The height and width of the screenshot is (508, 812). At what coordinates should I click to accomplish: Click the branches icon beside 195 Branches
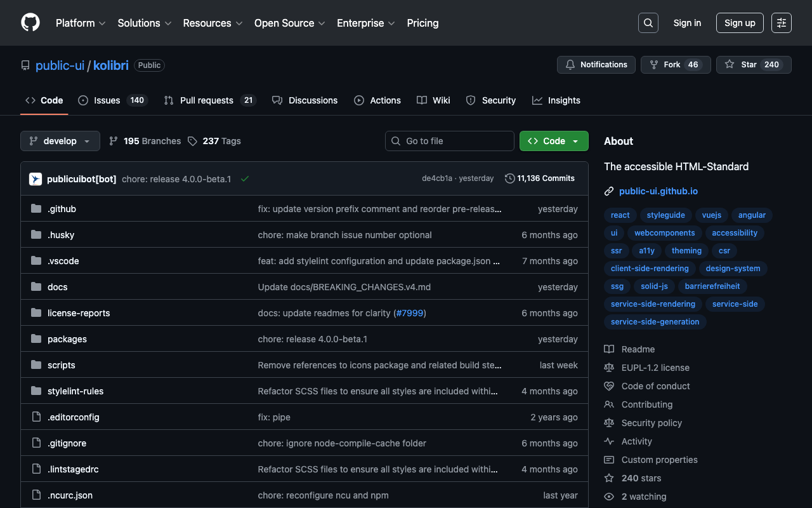pyautogui.click(x=114, y=141)
